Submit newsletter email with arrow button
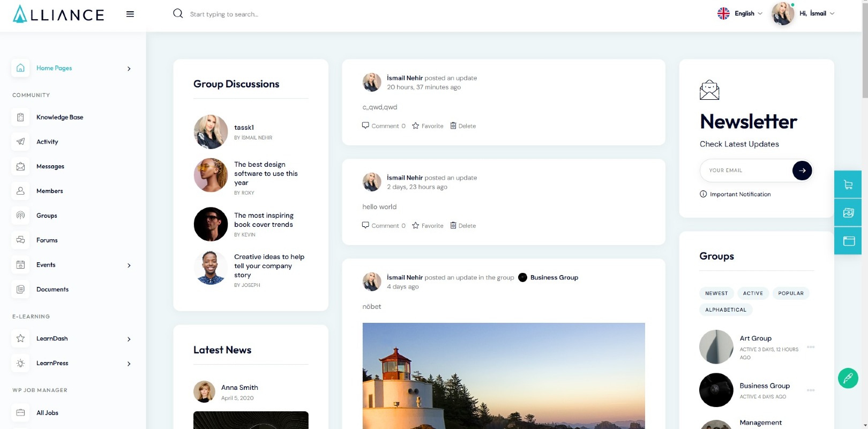The width and height of the screenshot is (868, 429). (x=802, y=171)
